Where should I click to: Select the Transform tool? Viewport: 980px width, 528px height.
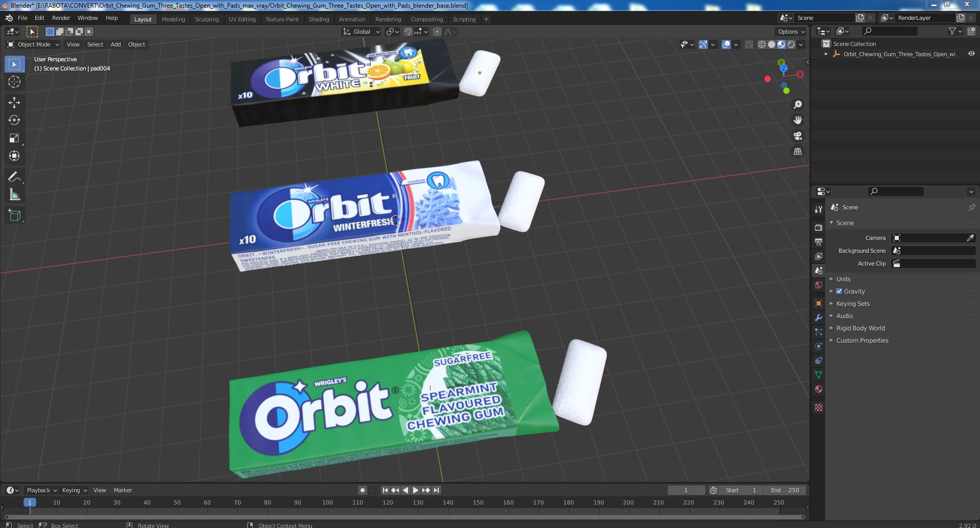tap(14, 156)
